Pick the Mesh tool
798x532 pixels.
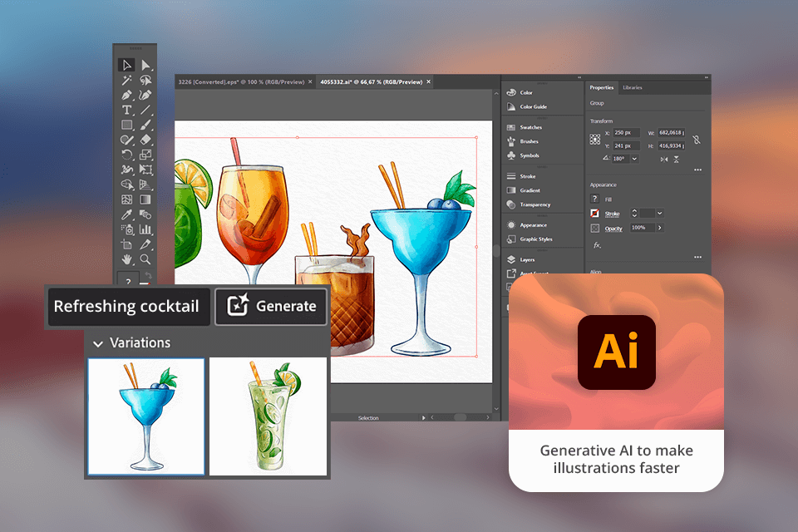pyautogui.click(x=126, y=199)
